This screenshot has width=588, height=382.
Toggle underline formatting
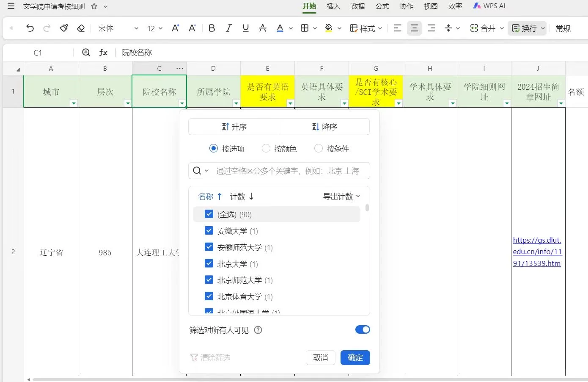point(246,28)
